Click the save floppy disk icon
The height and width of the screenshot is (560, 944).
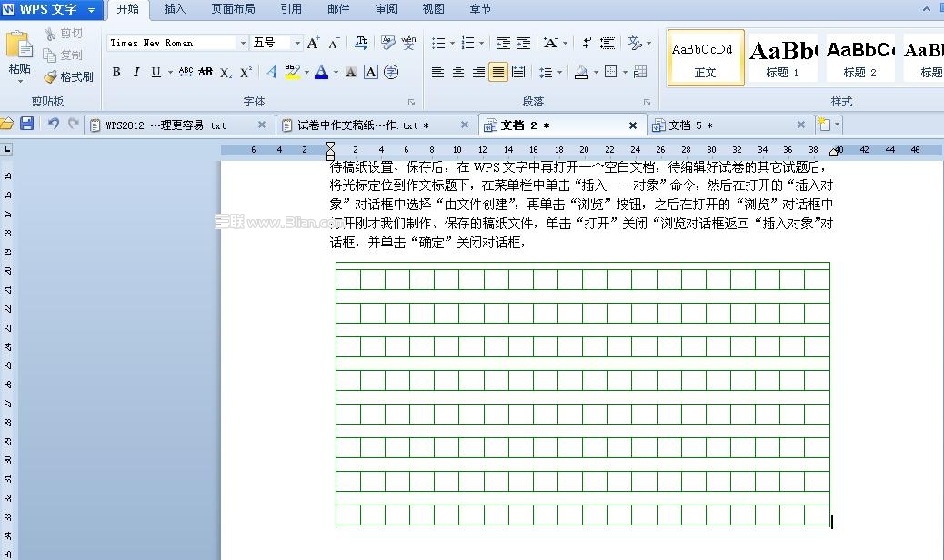(26, 124)
